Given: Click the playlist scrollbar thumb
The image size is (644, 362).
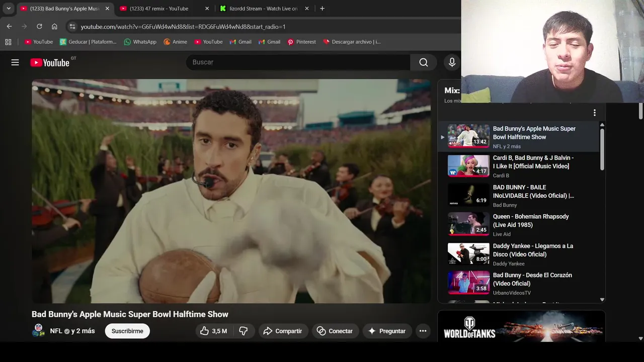Looking at the screenshot, I should [602, 149].
